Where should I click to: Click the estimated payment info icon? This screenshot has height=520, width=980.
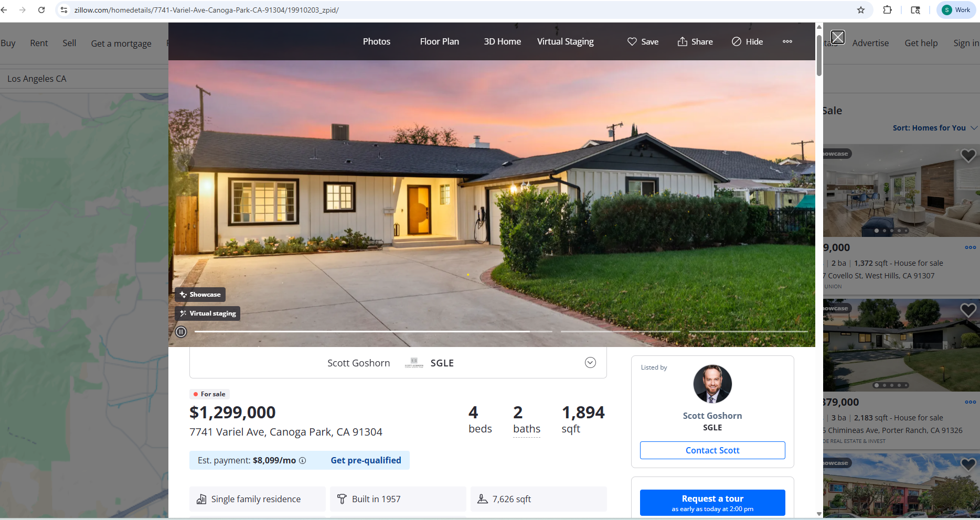pyautogui.click(x=302, y=461)
